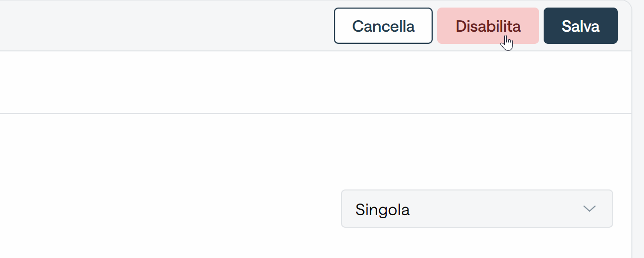644x258 pixels.
Task: Choose Cancella in the top action bar
Action: tap(383, 26)
